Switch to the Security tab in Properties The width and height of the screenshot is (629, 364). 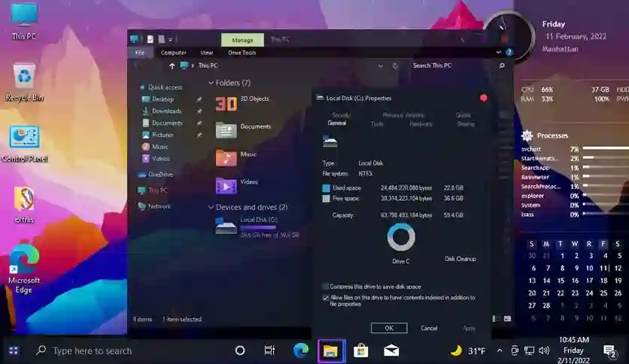(342, 115)
